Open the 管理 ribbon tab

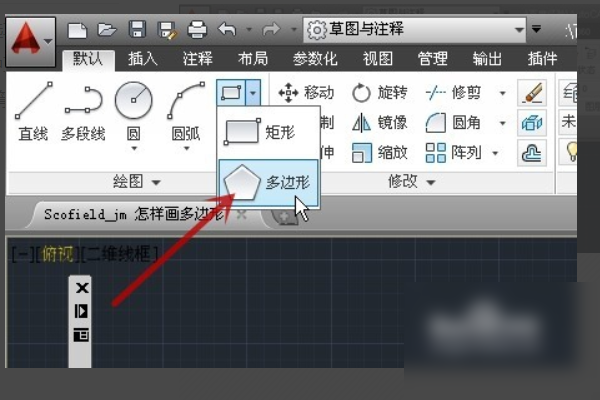point(432,59)
